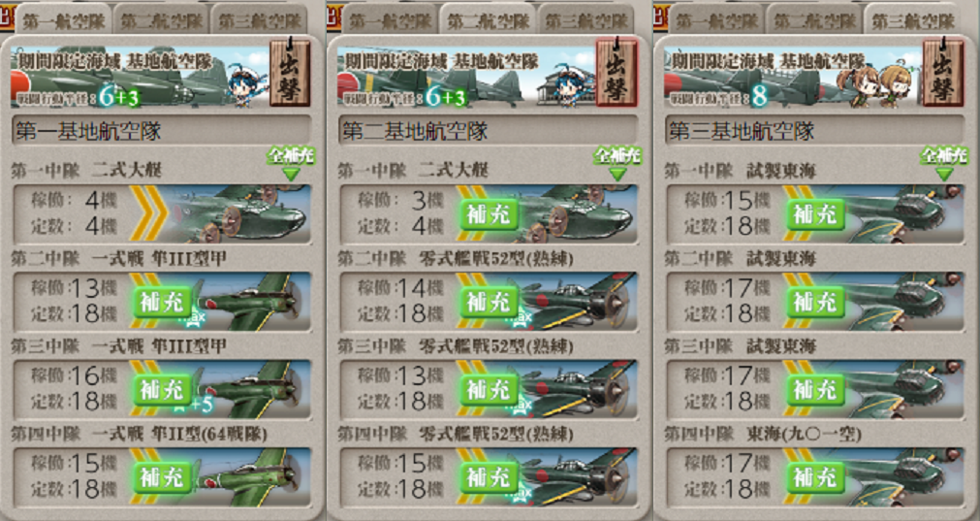Switch to 第三航空隊 tab in the left panel
Image resolution: width=980 pixels, height=521 pixels.
coord(258,20)
